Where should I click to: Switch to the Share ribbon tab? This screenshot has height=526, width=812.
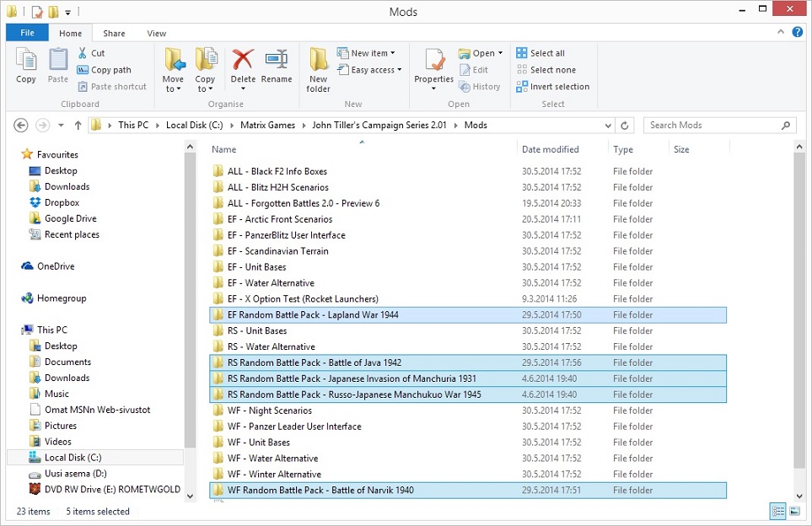click(114, 34)
